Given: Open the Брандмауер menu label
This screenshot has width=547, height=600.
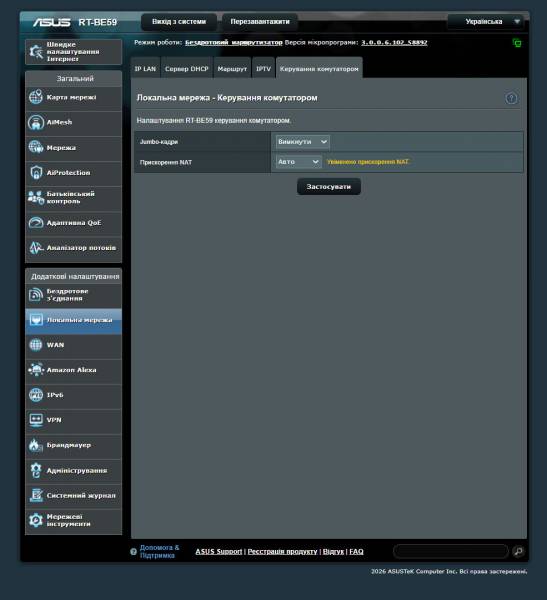Looking at the screenshot, I should pyautogui.click(x=69, y=445).
